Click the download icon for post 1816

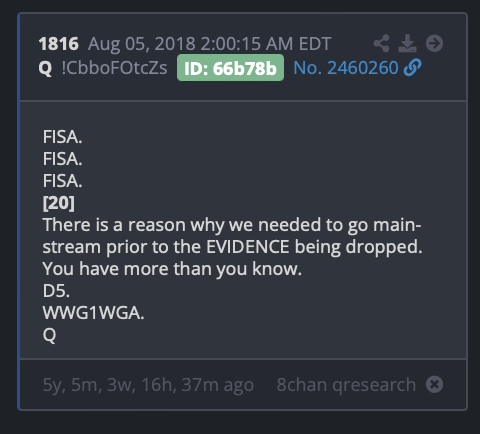point(407,43)
